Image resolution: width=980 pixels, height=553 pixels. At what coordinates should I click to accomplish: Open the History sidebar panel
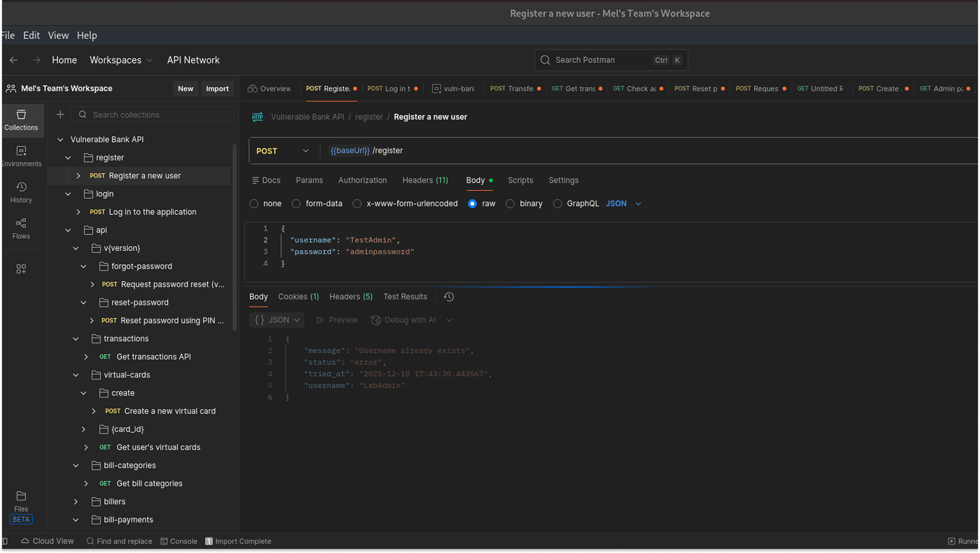[x=21, y=192]
